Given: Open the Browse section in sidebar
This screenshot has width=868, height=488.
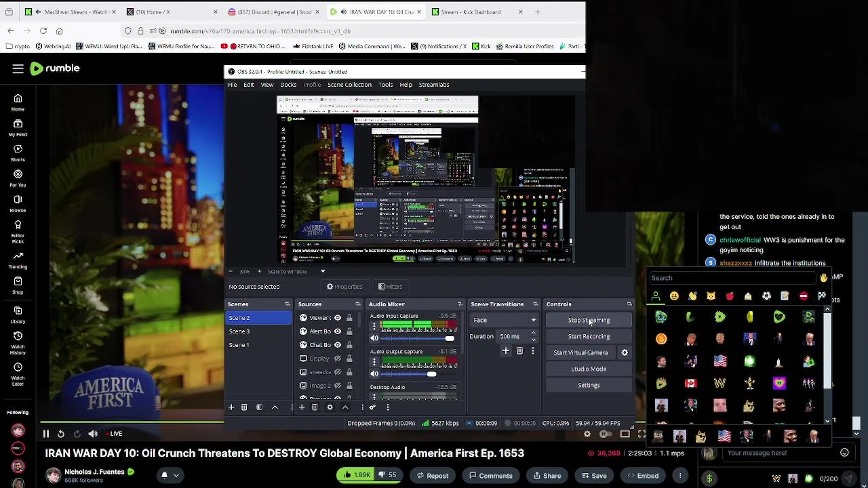Looking at the screenshot, I should click(x=18, y=204).
